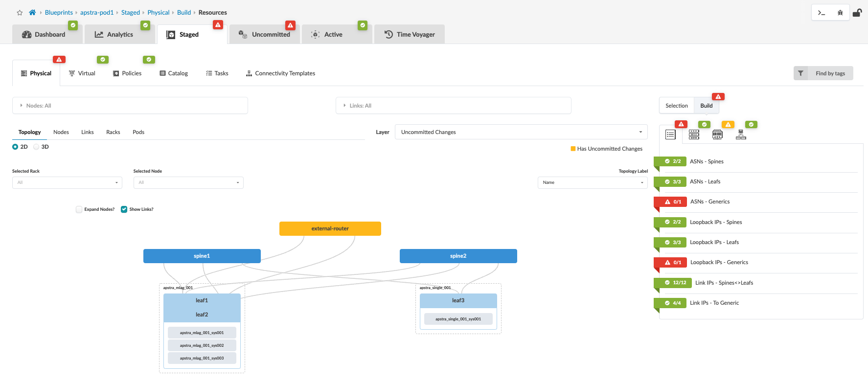This screenshot has height=383, width=868.
Task: Click the favorite star icon in breadcrumb
Action: tap(20, 13)
